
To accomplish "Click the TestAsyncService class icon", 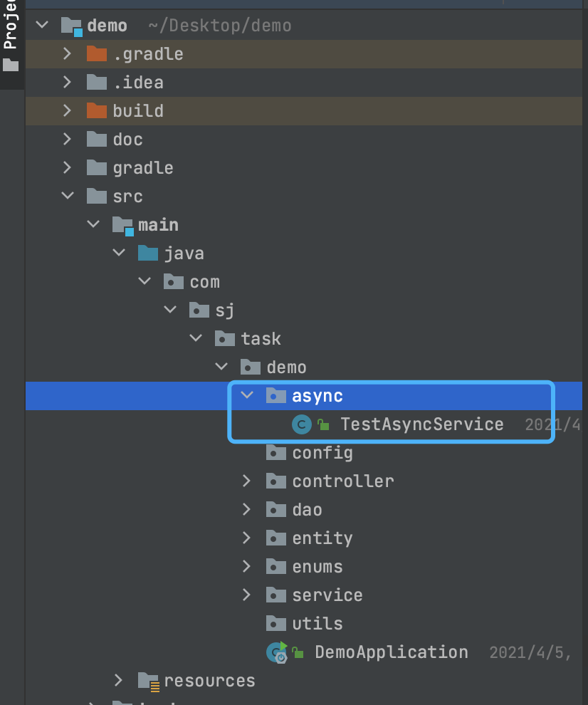I will [302, 424].
